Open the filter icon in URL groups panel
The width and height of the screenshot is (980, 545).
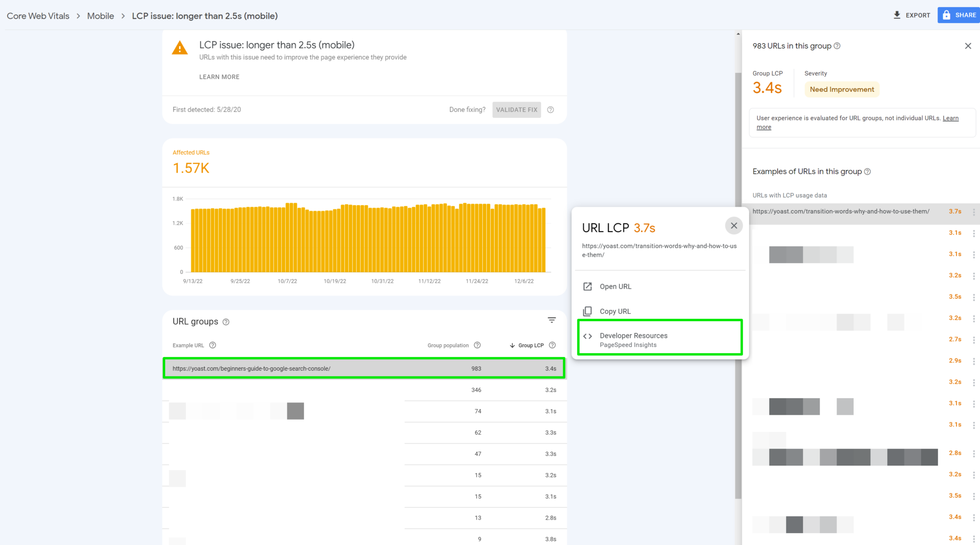tap(552, 320)
